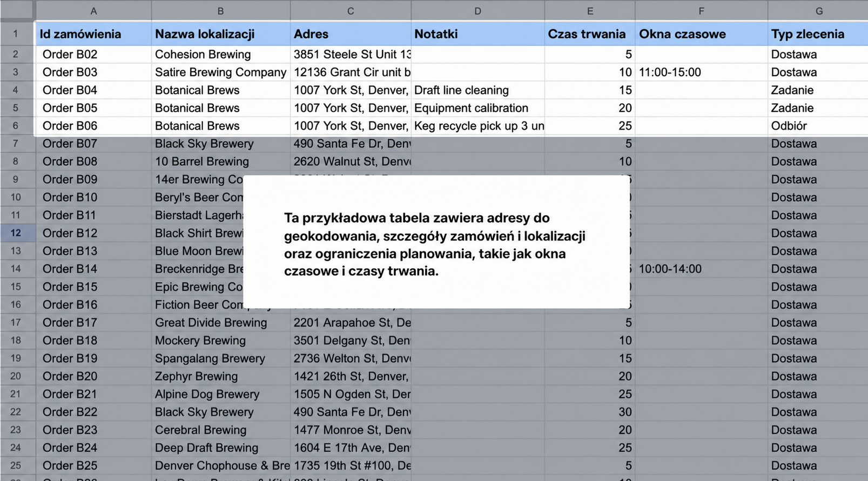Viewport: 868px width, 481px height.
Task: Select the "2201 Arapahoe St" address cell
Action: point(351,323)
